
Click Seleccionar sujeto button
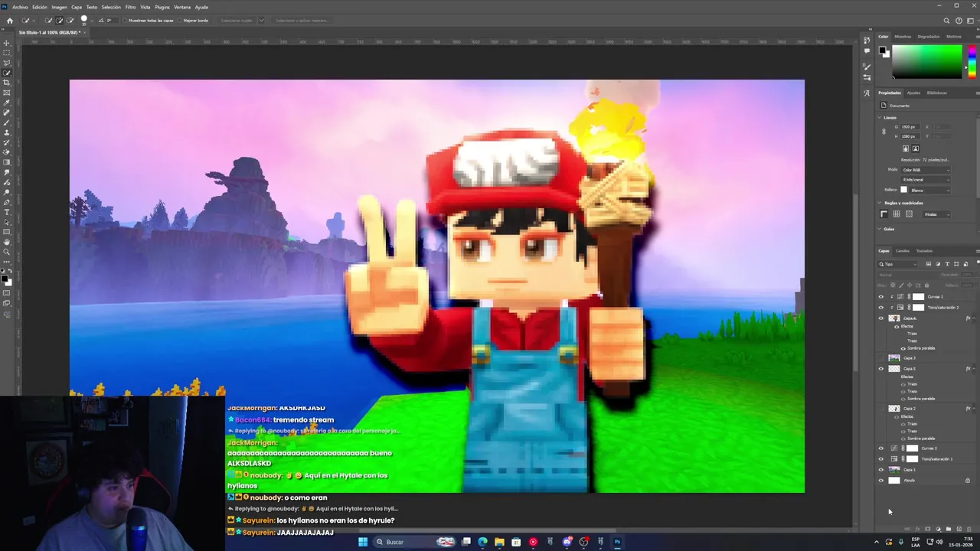236,21
